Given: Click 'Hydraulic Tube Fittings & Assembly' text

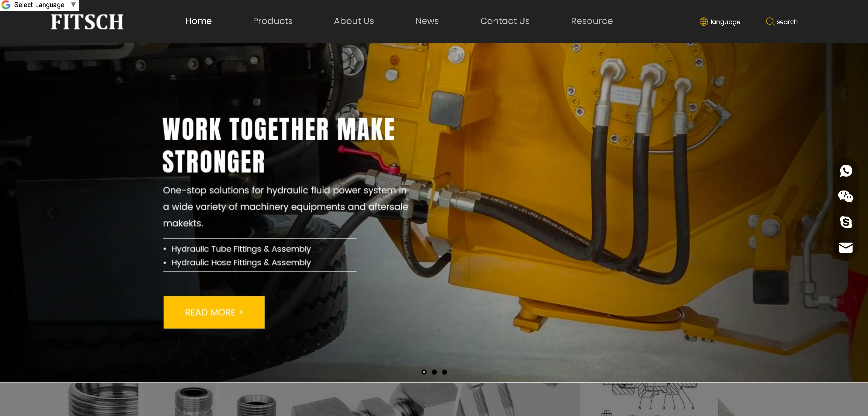Looking at the screenshot, I should point(241,249).
